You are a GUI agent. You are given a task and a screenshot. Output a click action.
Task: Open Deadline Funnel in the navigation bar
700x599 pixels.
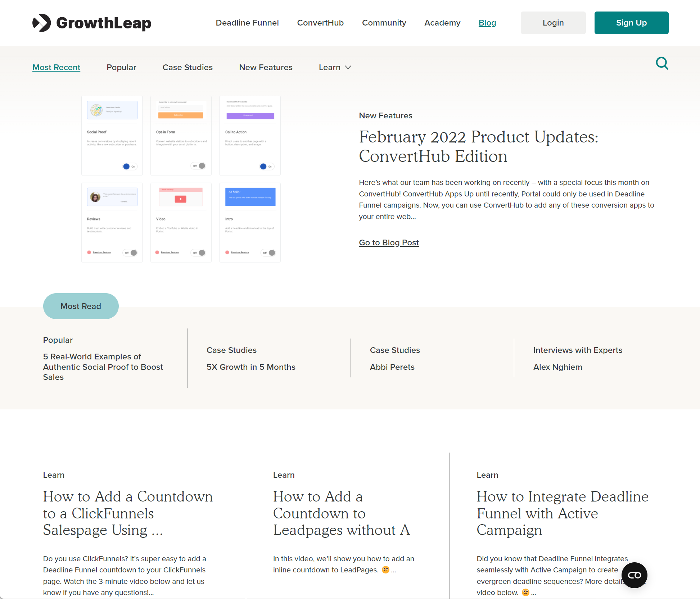(x=247, y=23)
